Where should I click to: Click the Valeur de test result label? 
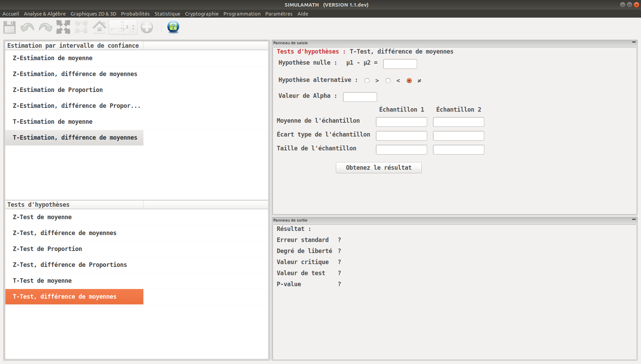point(301,273)
